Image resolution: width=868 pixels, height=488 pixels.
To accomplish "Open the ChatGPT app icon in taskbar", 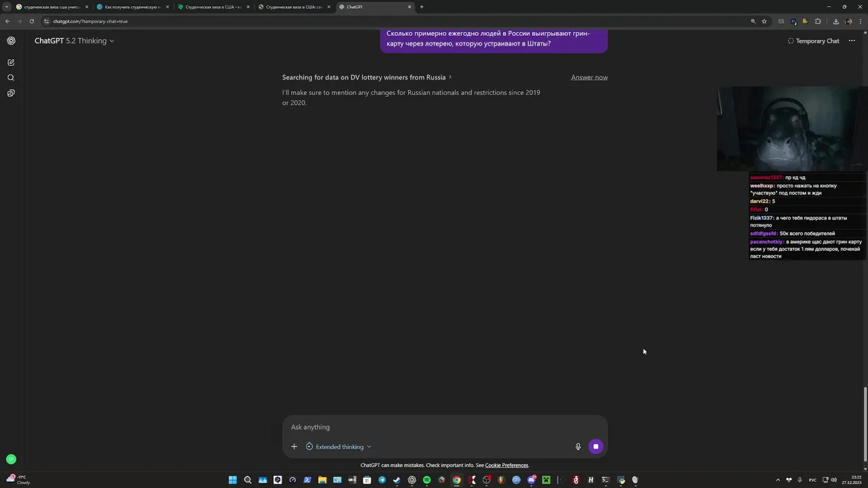I will click(x=412, y=480).
